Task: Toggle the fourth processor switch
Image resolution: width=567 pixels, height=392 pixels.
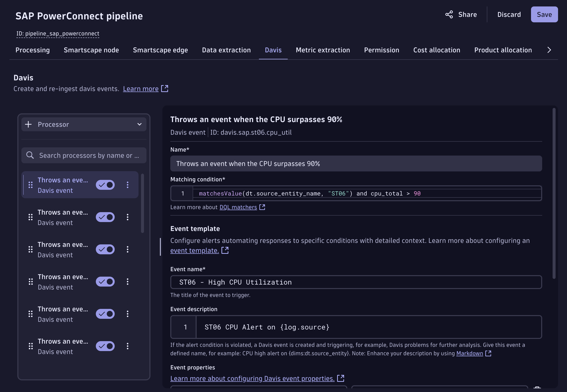Action: click(x=105, y=282)
